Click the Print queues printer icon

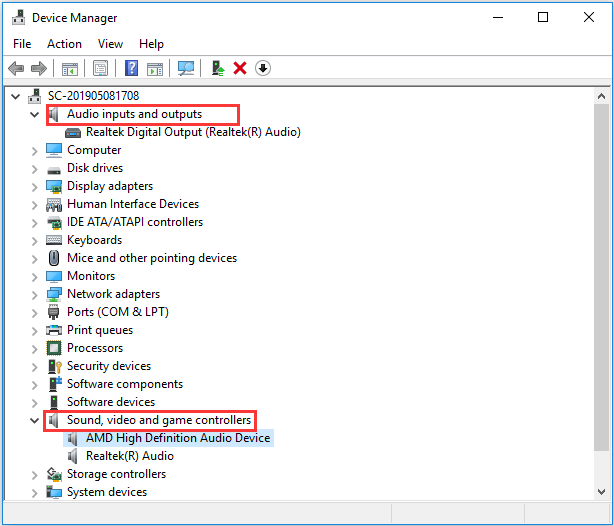point(54,330)
